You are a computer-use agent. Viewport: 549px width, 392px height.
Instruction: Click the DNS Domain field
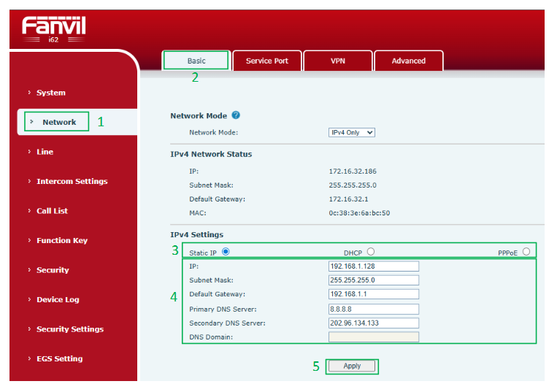click(374, 337)
